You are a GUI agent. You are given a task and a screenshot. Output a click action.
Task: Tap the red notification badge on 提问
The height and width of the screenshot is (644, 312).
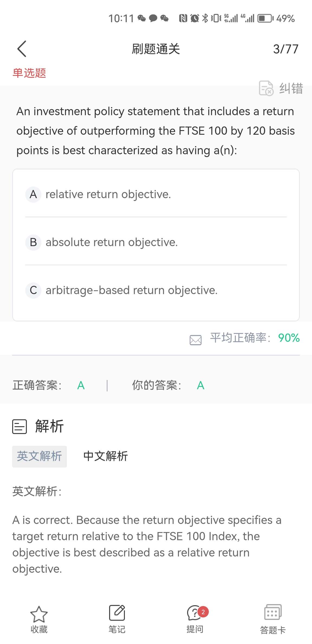coord(203,612)
